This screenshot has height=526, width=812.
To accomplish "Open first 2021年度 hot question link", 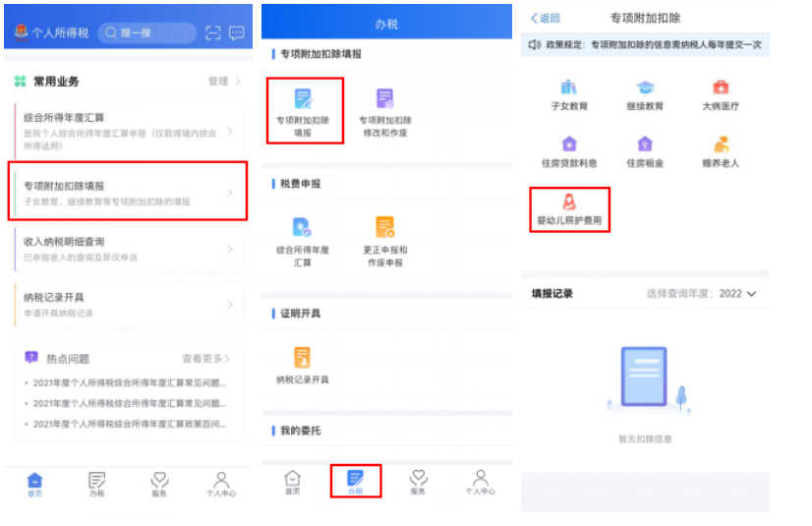I will click(128, 383).
